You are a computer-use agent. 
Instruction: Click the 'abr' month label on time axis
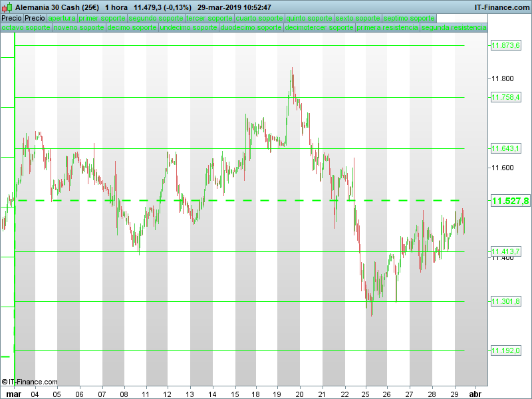pos(475,394)
